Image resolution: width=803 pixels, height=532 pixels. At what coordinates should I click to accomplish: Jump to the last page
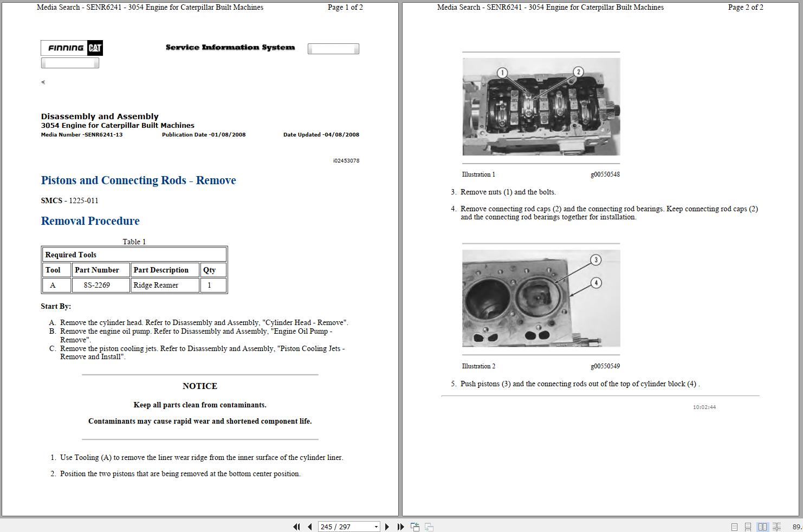pyautogui.click(x=400, y=527)
